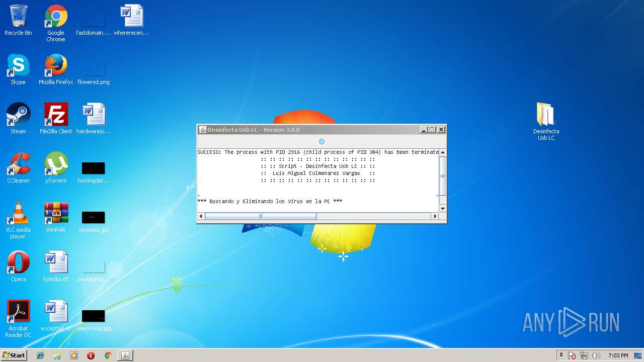Click the horizontal scrollbar right arrow
The image size is (644, 362).
click(x=435, y=216)
